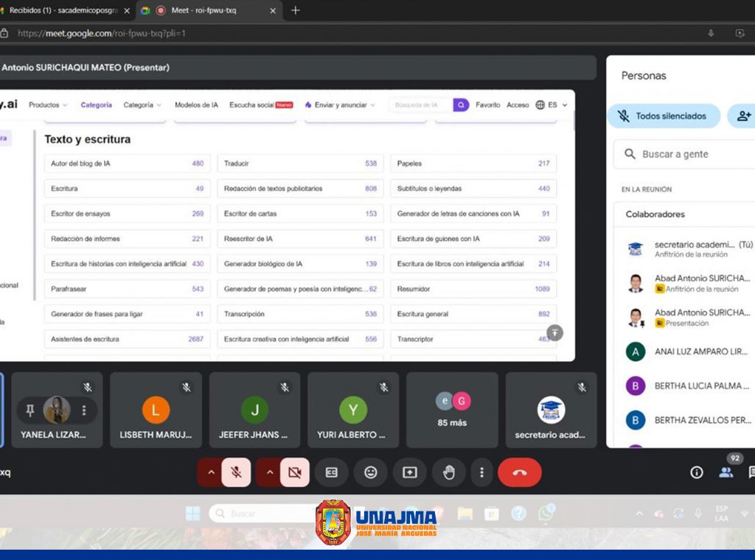Click the secretario academi... (Tú) host row
Image resolution: width=755 pixels, height=560 pixels.
coord(688,249)
